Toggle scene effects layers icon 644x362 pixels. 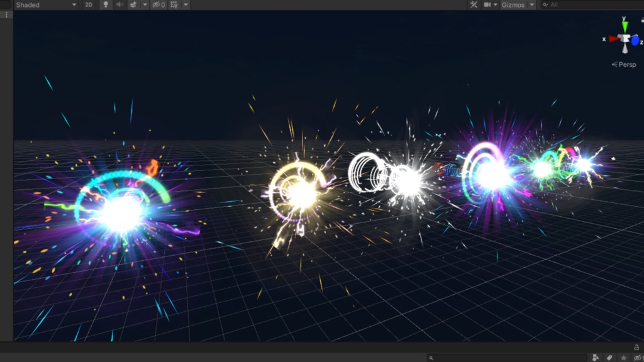pos(133,5)
